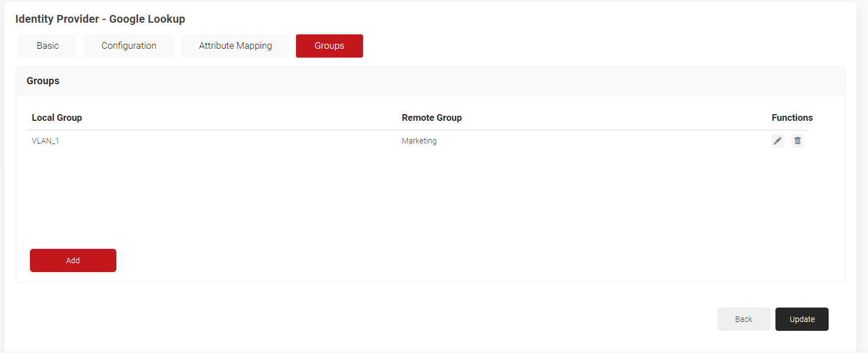Viewport: 868px width, 353px height.
Task: Select the active Groups tab
Action: coord(329,46)
